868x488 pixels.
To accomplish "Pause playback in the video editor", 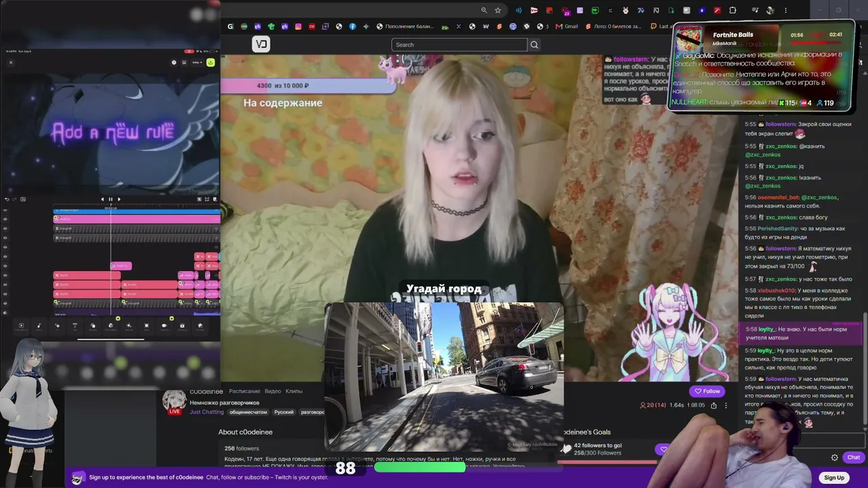I will coord(111,199).
